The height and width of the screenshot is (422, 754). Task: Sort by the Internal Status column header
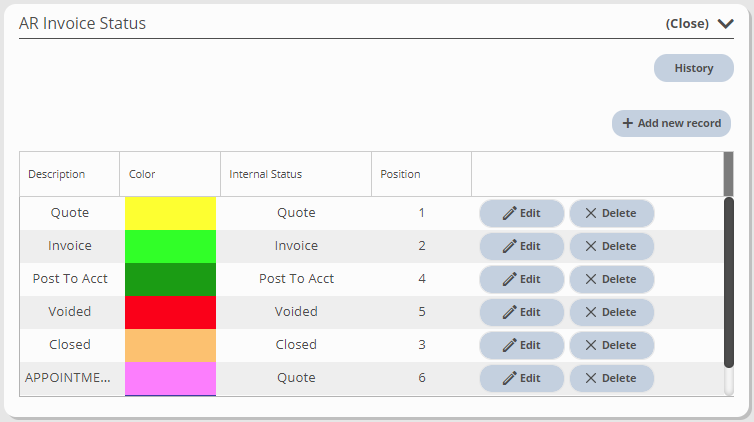265,174
